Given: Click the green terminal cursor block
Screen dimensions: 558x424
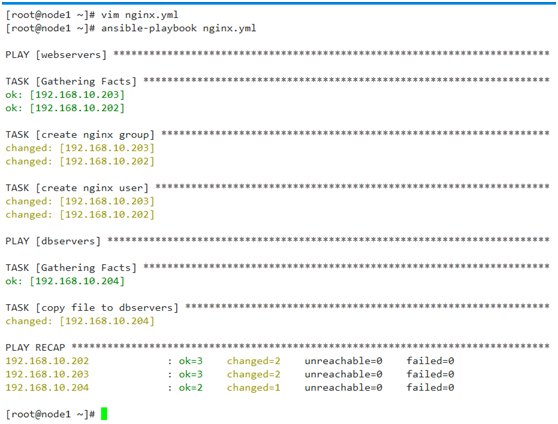Looking at the screenshot, I should (104, 414).
